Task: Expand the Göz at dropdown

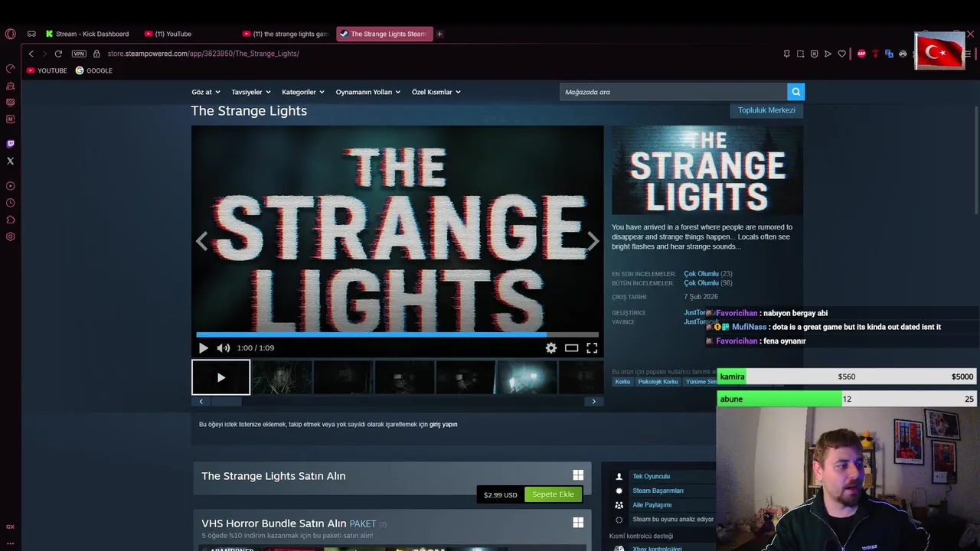Action: (x=204, y=92)
